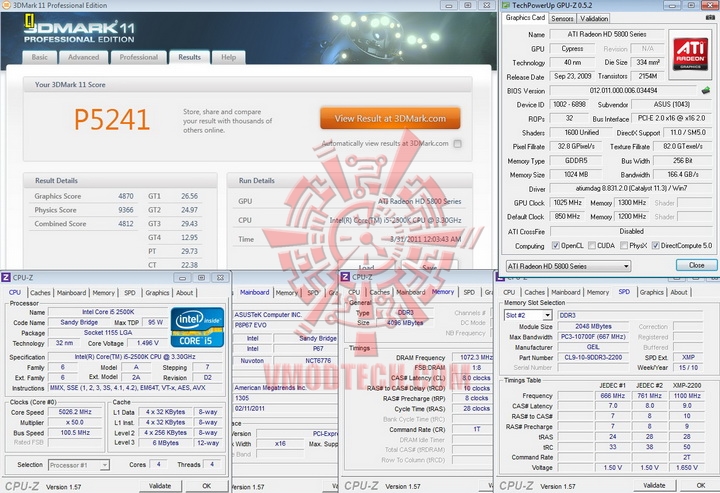Image resolution: width=720 pixels, height=493 pixels.
Task: Open Caches tab in leftmost CPU-Z window
Action: (40, 292)
